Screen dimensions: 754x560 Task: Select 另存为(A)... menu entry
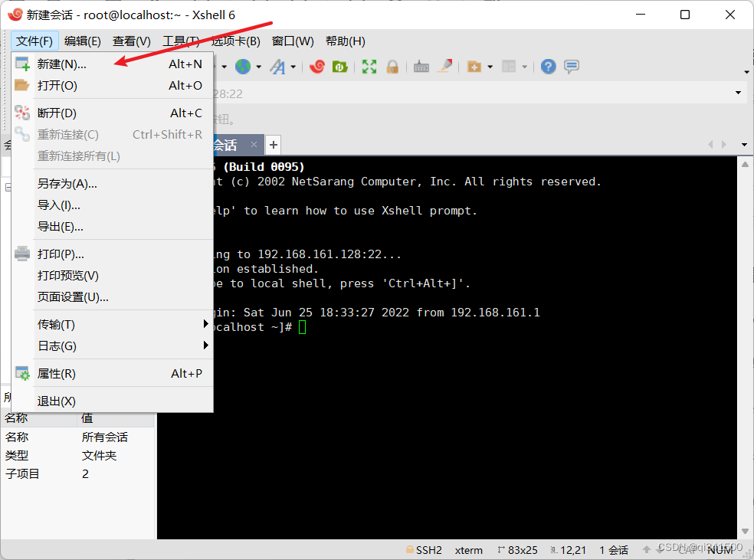point(113,184)
